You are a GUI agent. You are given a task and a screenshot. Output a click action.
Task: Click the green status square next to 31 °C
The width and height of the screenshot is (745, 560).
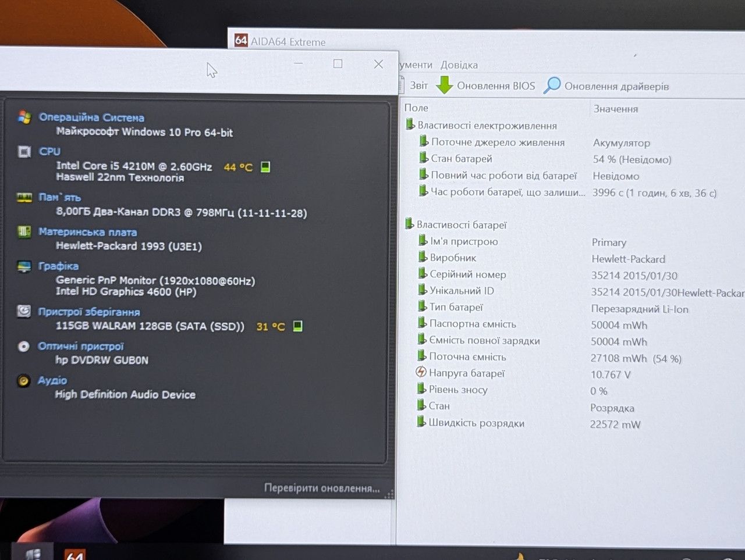coord(297,326)
